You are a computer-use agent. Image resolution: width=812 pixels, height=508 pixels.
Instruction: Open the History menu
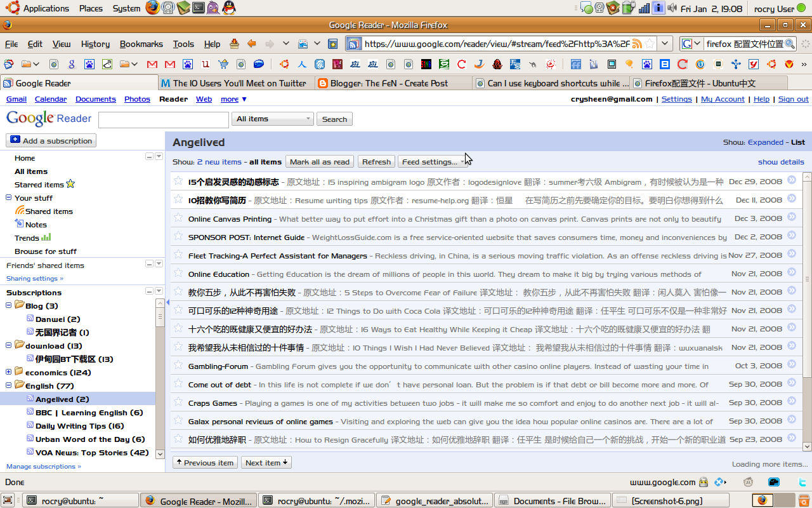click(x=95, y=44)
